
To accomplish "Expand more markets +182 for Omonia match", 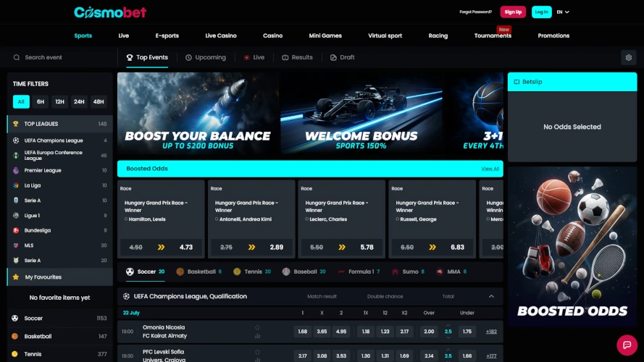I will tap(491, 332).
